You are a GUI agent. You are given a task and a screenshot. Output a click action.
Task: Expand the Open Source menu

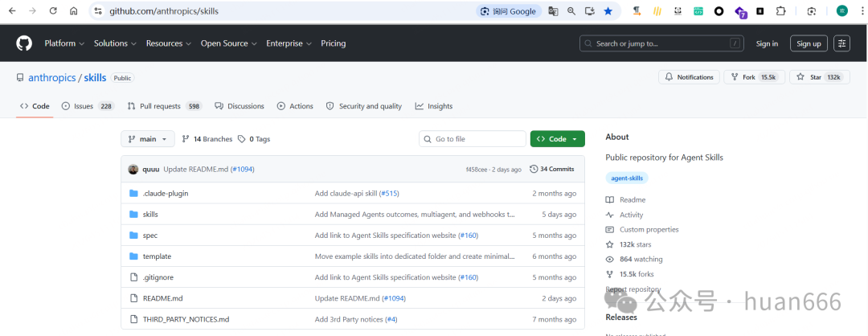tap(228, 43)
